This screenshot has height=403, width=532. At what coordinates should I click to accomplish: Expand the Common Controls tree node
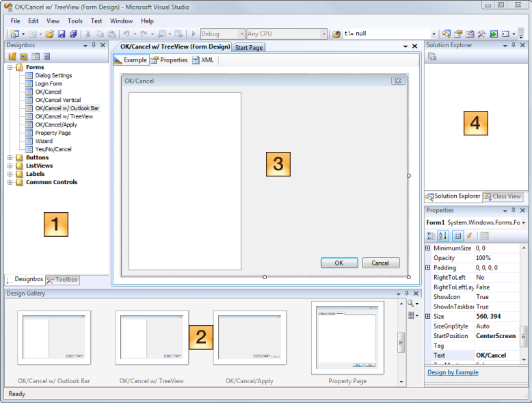point(10,182)
